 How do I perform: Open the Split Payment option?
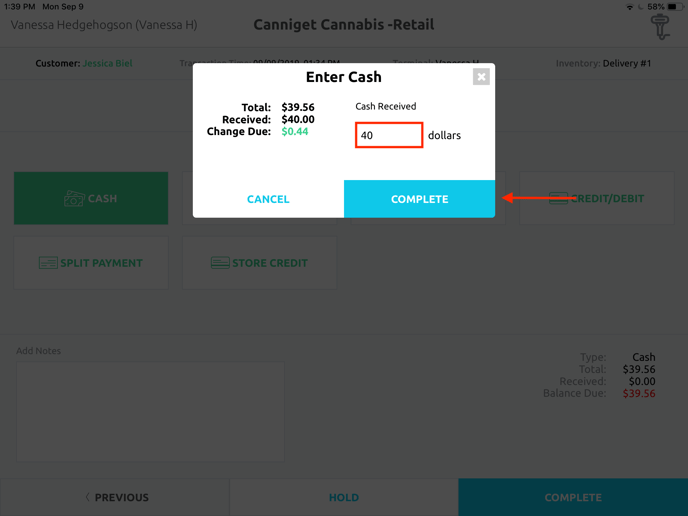(91, 263)
